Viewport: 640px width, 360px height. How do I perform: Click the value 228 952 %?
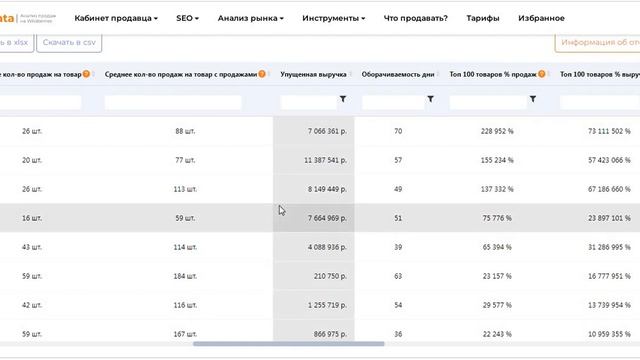[x=497, y=131]
